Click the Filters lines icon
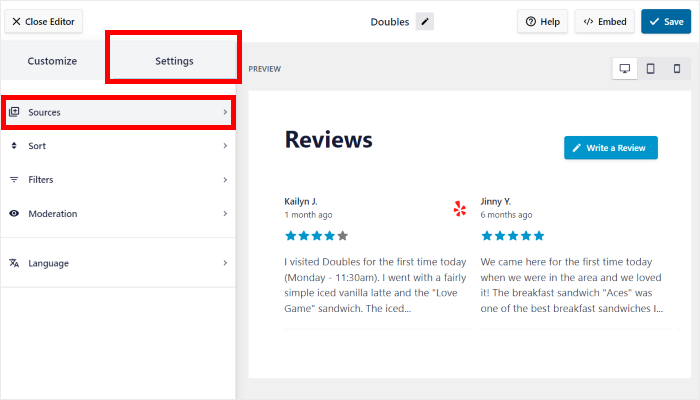 14,179
